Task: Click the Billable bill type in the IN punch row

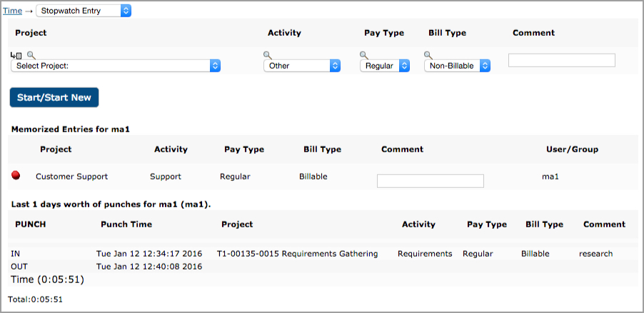Action: [535, 254]
